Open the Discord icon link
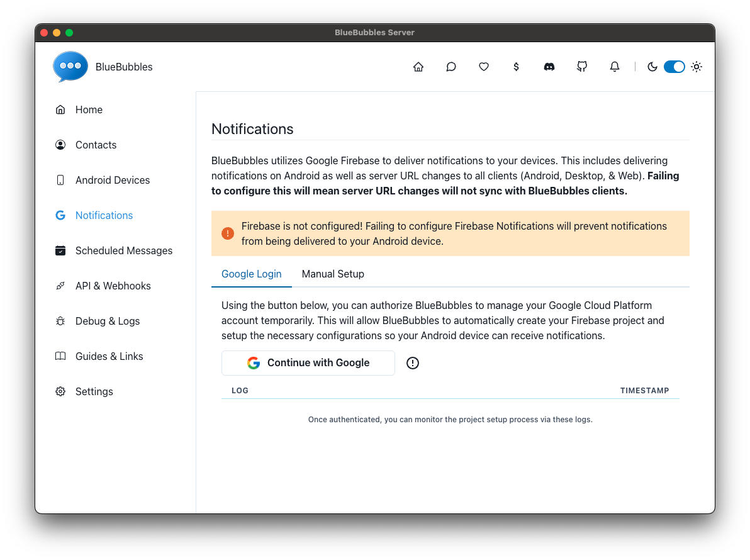 [x=549, y=67]
